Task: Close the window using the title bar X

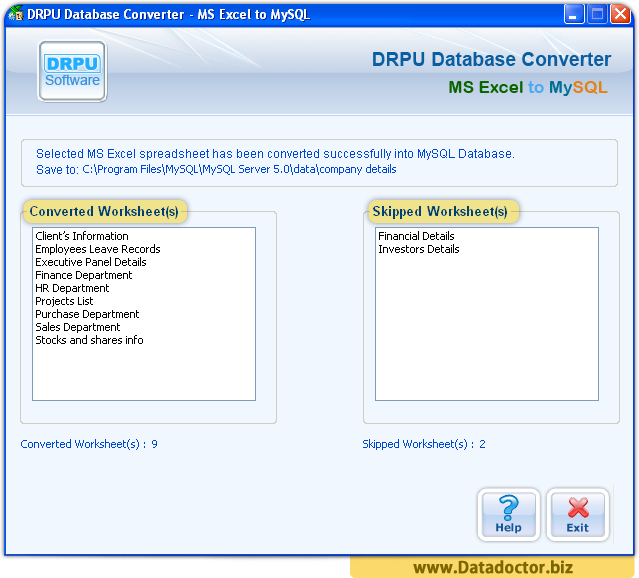Action: pyautogui.click(x=620, y=14)
